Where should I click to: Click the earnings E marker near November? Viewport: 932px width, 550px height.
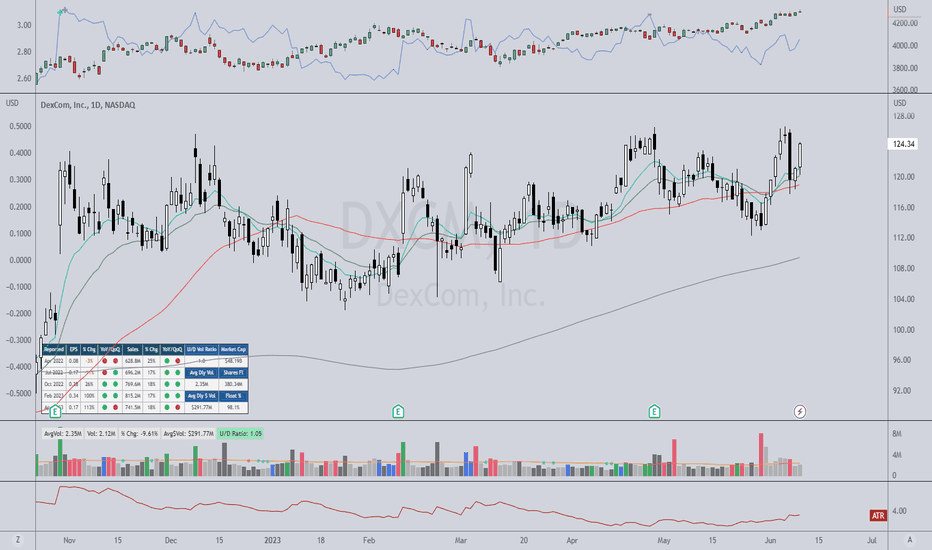55,411
